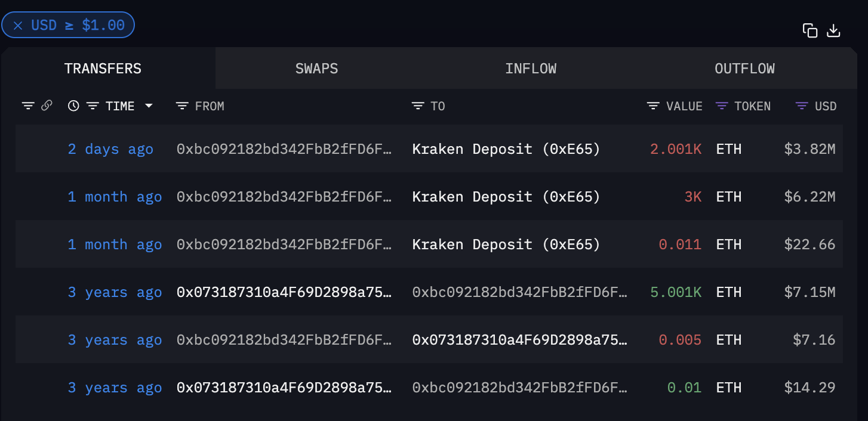
Task: Switch to the SWAPS tab
Action: point(316,69)
